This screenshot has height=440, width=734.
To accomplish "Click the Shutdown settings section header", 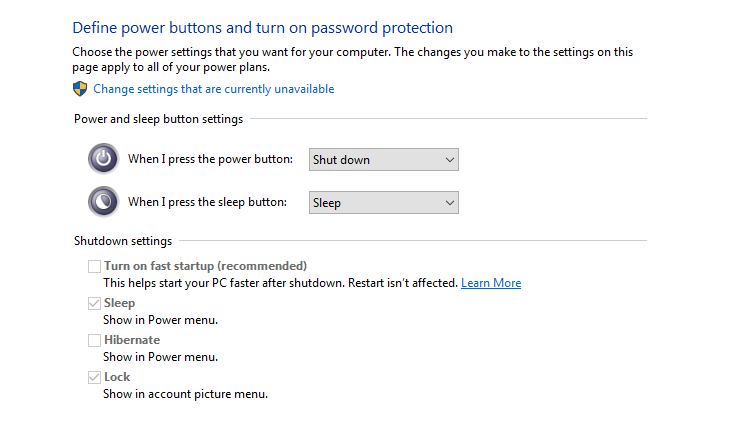I will click(x=123, y=241).
